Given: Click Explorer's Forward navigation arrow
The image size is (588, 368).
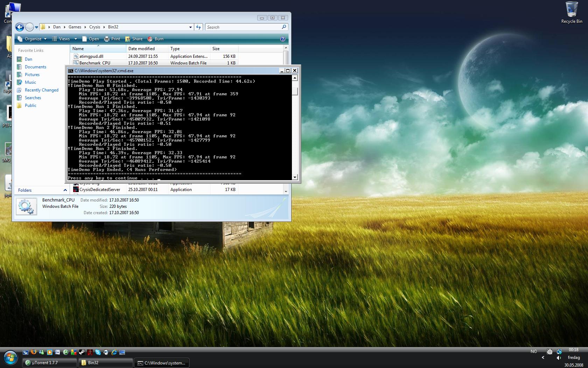Looking at the screenshot, I should click(x=29, y=27).
